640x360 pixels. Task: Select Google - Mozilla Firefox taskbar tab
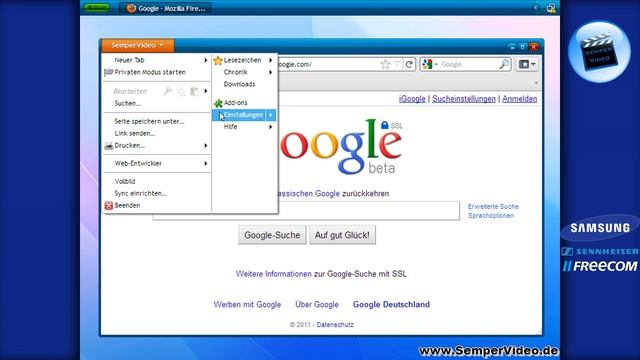point(166,8)
